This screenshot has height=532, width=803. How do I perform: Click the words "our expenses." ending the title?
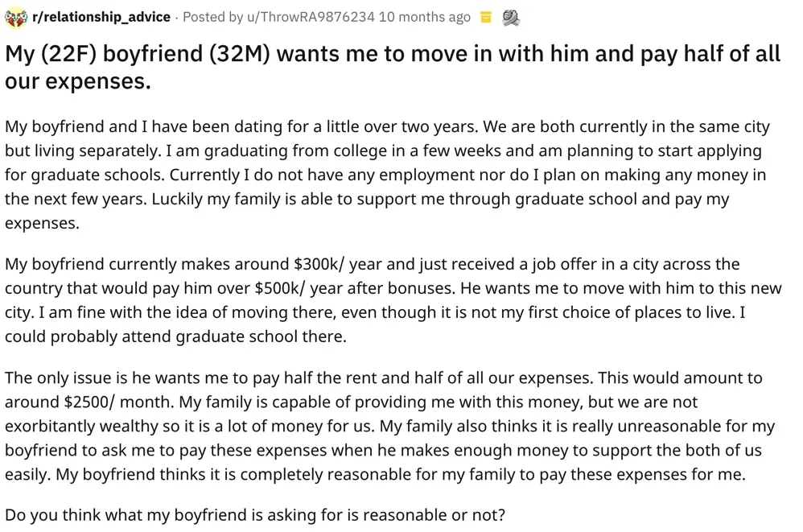[78, 81]
